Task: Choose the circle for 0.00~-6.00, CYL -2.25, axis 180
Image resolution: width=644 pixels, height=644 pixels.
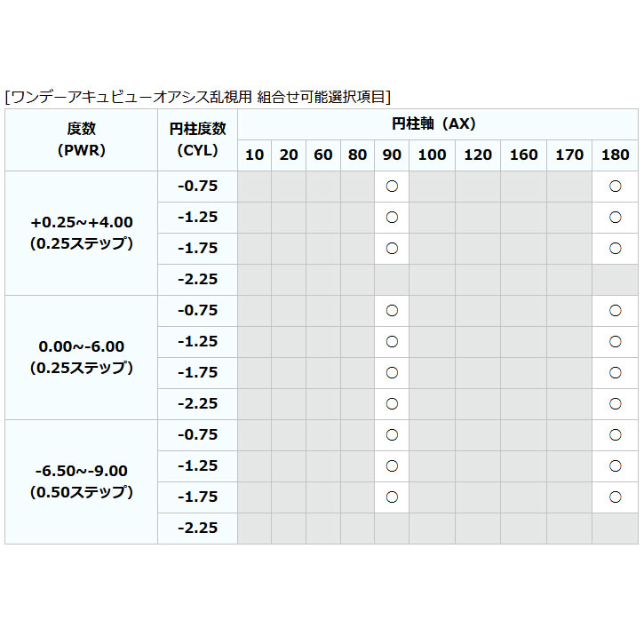Action: pos(615,404)
